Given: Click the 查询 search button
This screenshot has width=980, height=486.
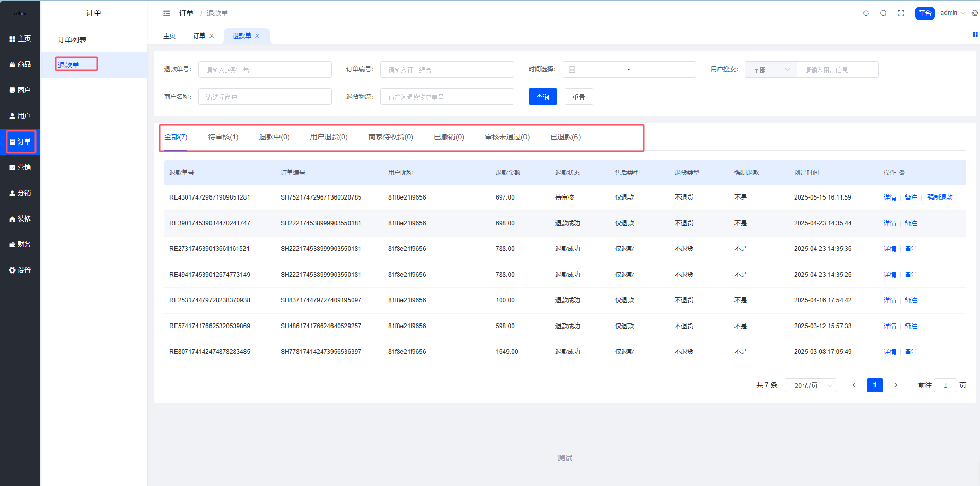Looking at the screenshot, I should [x=542, y=97].
